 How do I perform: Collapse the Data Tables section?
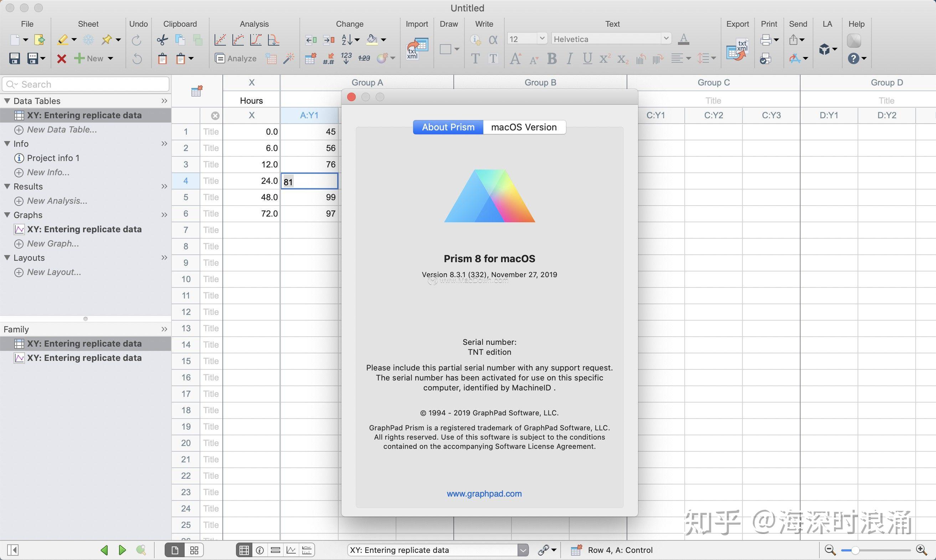tap(6, 101)
